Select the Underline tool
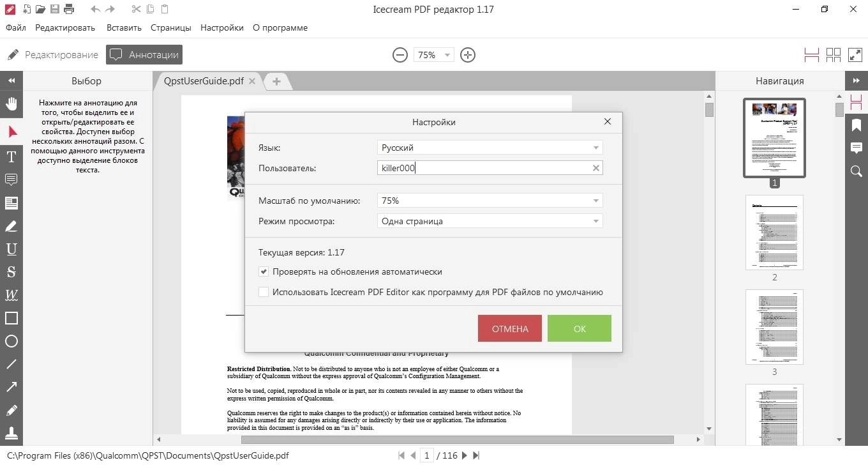The height and width of the screenshot is (465, 868). pyautogui.click(x=11, y=249)
